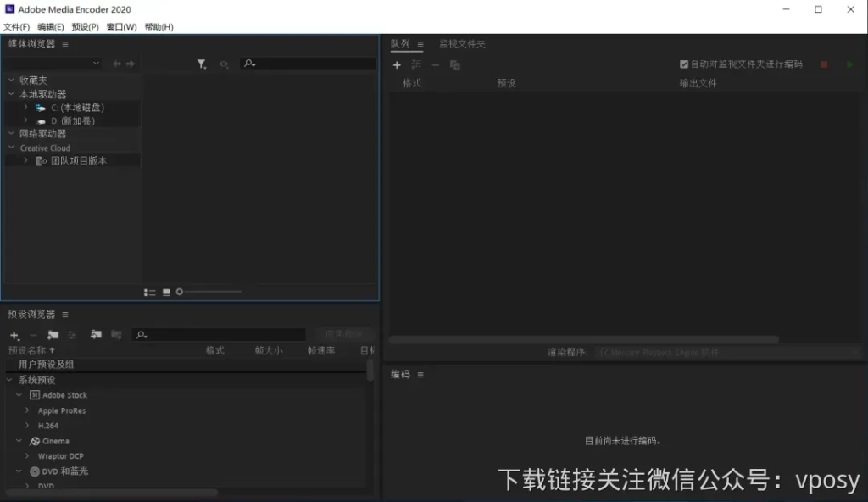The width and height of the screenshot is (868, 502).
Task: Collapse the 收藏夹 section
Action: pos(11,80)
